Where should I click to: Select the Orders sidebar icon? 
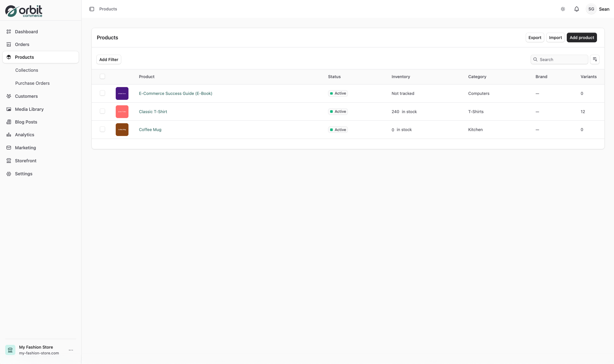[9, 44]
